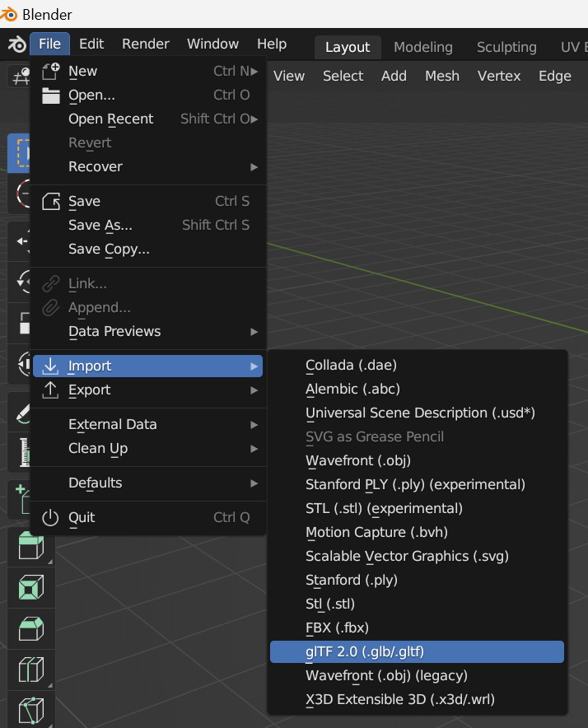Switch to the Sculpting workspace tab
This screenshot has width=588, height=728.
tap(506, 48)
